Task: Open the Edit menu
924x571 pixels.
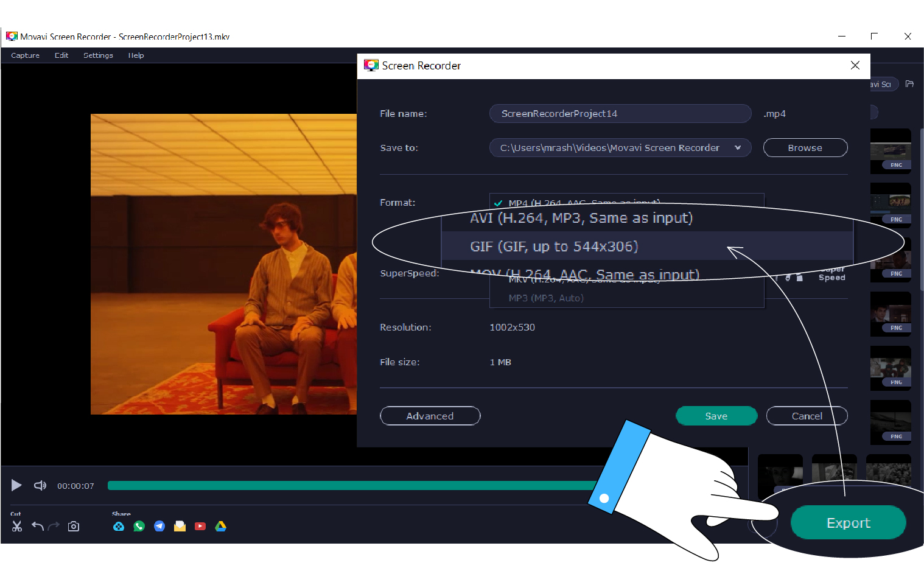Action: click(61, 55)
